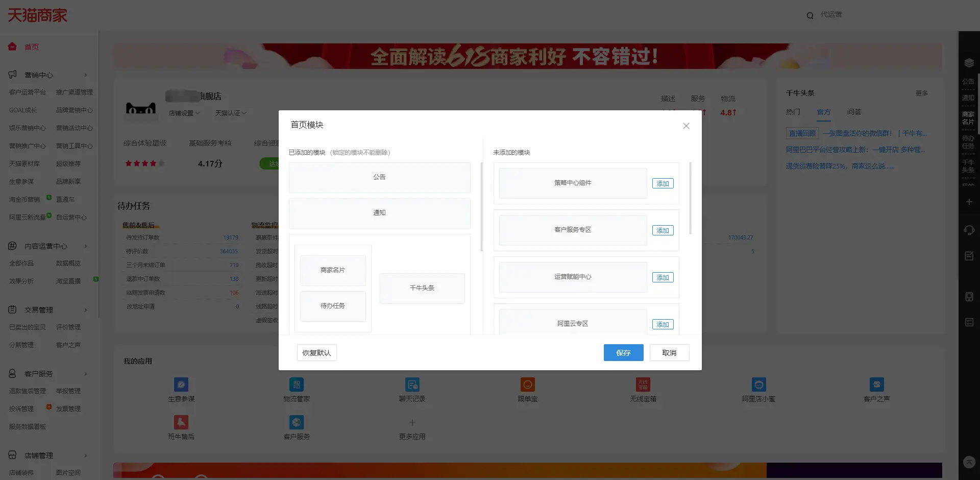
Task: Click the search magnifier icon
Action: (810, 15)
